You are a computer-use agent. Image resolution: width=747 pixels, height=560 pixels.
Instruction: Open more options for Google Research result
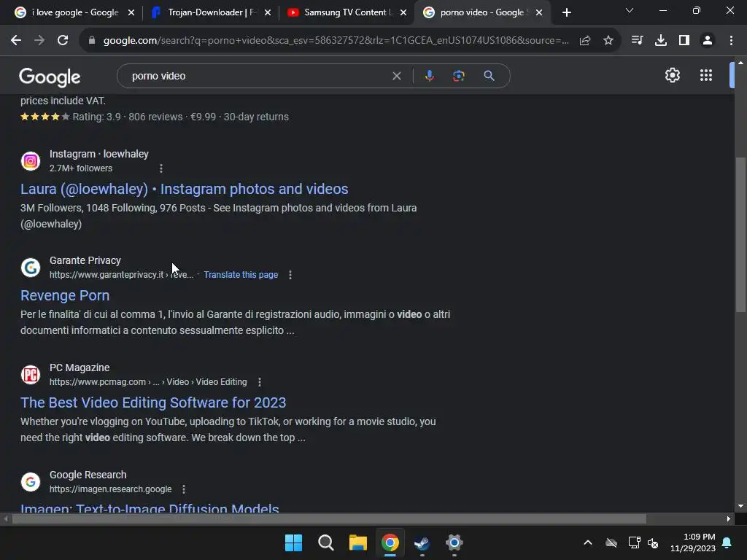(184, 489)
